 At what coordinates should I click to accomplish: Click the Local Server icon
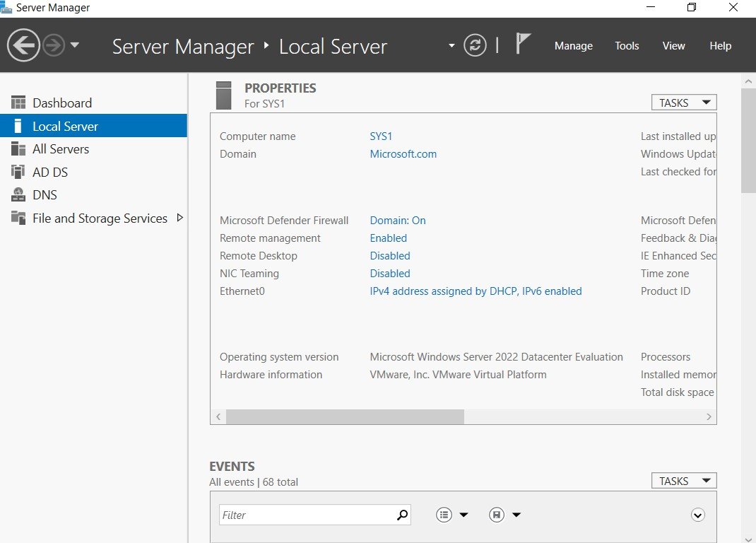[18, 126]
